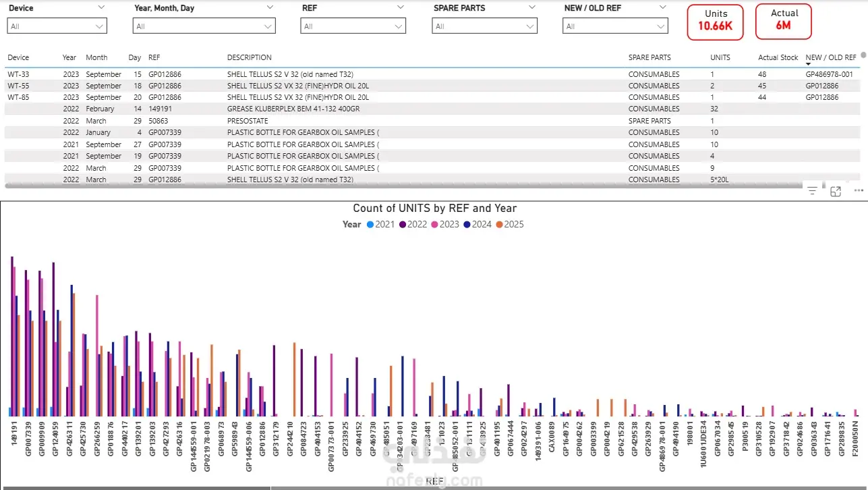Toggle 2025 series in chart legend
The image size is (868, 490).
click(510, 224)
